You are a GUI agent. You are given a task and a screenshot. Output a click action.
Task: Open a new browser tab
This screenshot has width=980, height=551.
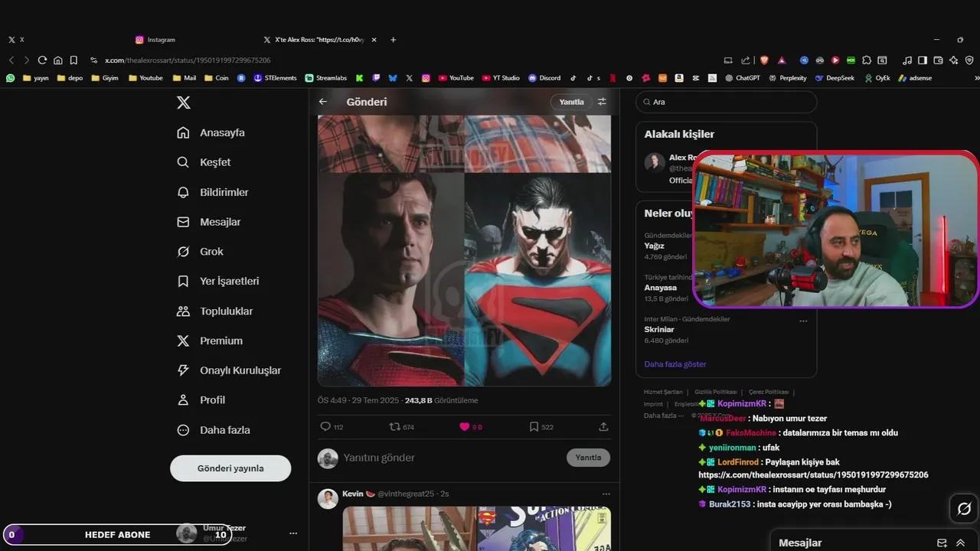click(393, 40)
